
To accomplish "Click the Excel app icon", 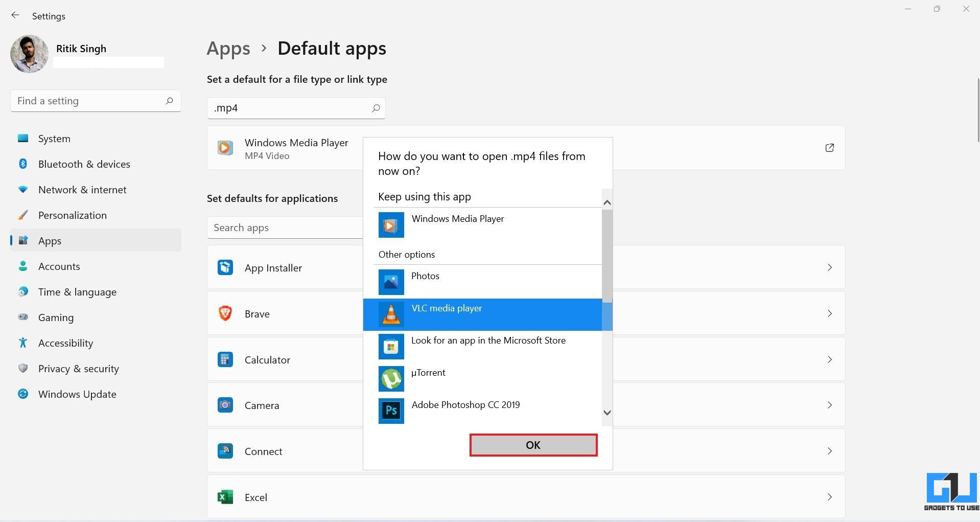I will point(225,497).
